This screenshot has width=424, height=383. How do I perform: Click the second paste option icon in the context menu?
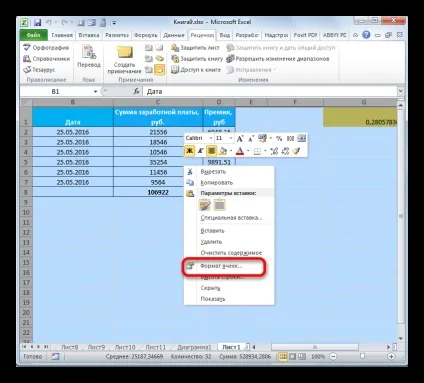pyautogui.click(x=219, y=205)
